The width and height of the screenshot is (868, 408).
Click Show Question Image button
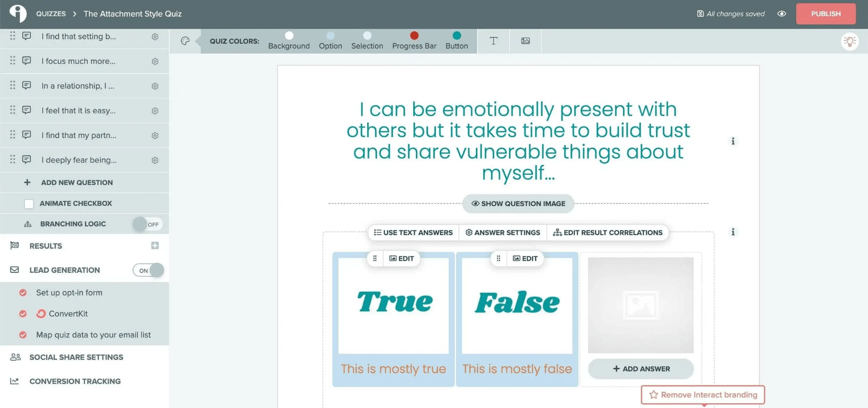(518, 204)
